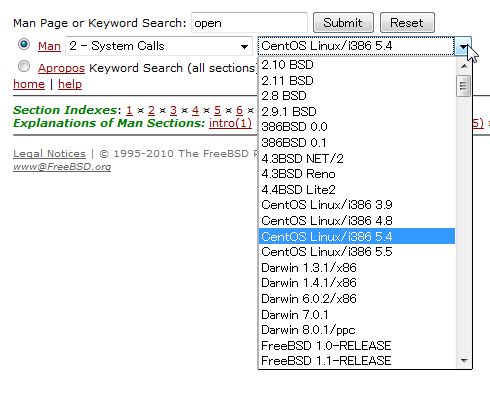
Task: Open the Apropos link
Action: click(61, 68)
